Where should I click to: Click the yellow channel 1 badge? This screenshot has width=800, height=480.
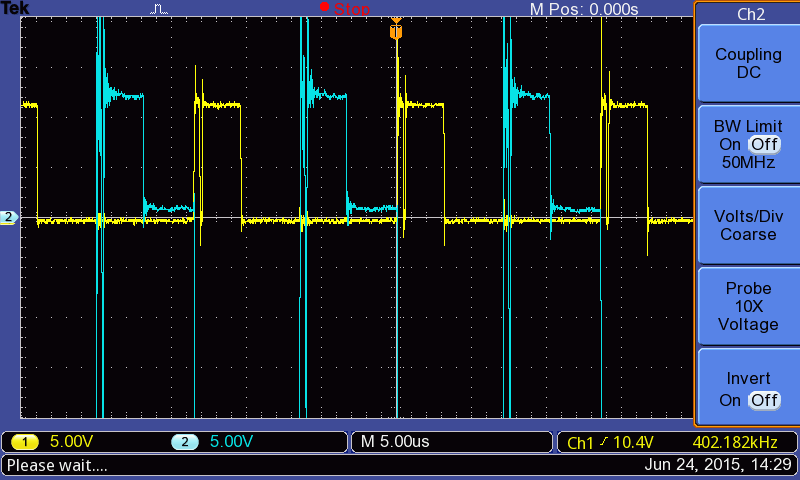(x=24, y=442)
